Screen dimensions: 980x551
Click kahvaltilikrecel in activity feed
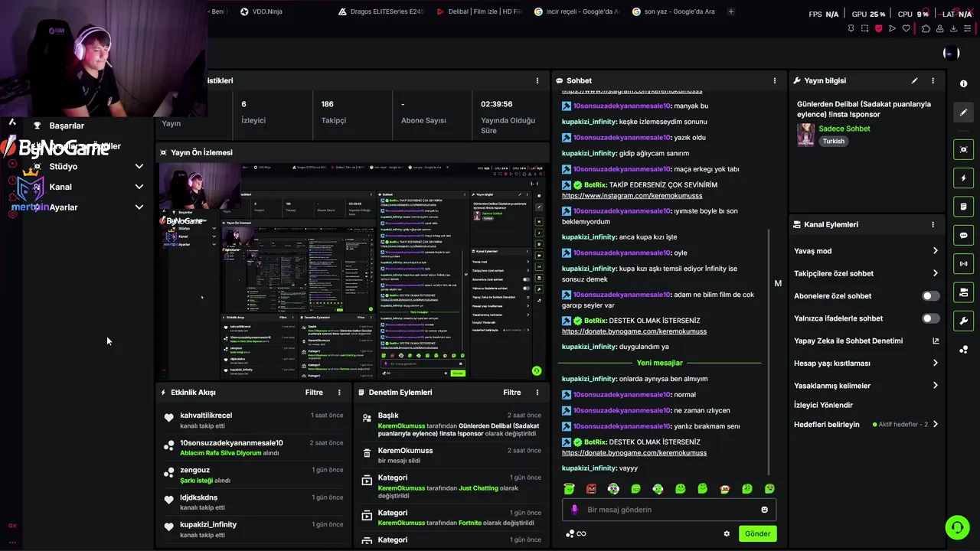[x=206, y=416]
